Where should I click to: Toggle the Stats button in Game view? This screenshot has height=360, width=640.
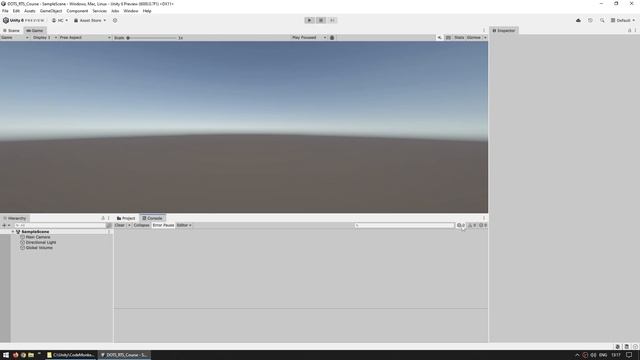pyautogui.click(x=459, y=38)
